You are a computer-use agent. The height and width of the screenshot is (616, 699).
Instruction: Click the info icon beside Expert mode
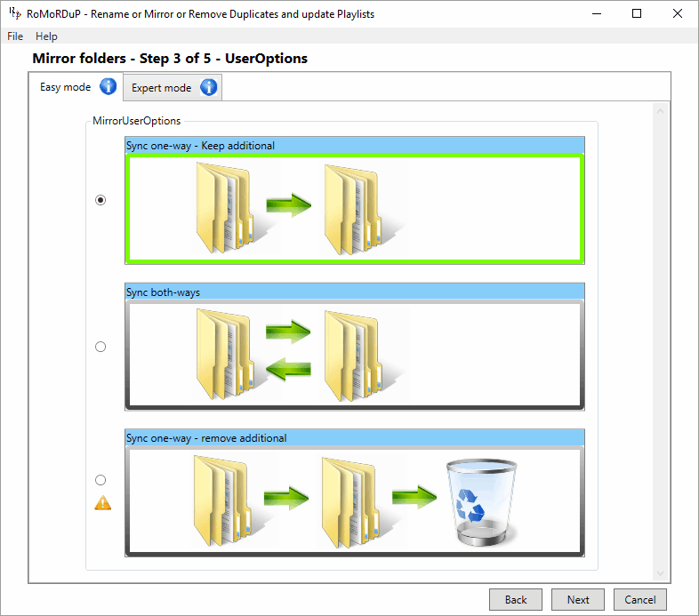[209, 87]
